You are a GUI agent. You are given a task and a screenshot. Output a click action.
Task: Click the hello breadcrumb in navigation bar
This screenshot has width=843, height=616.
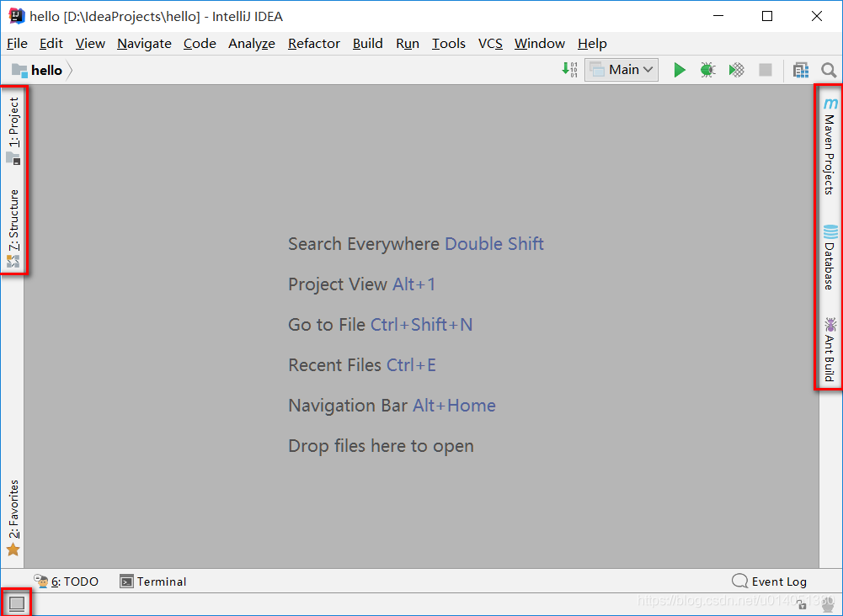(x=46, y=71)
